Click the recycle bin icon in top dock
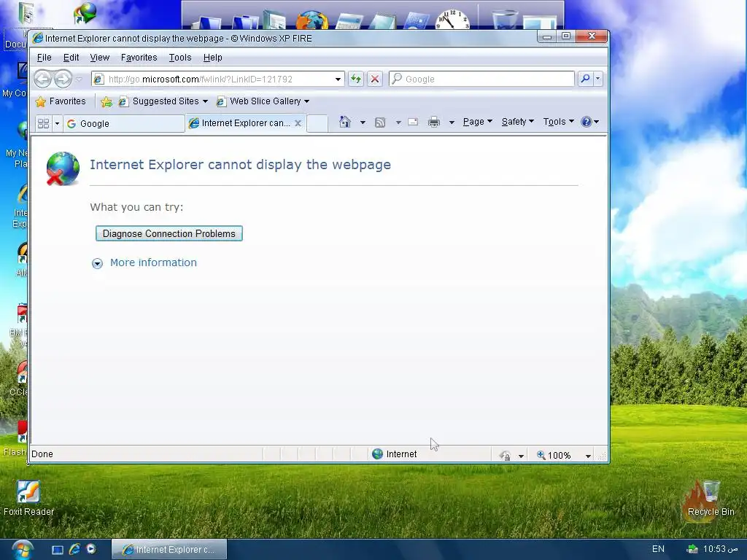 pos(505,20)
